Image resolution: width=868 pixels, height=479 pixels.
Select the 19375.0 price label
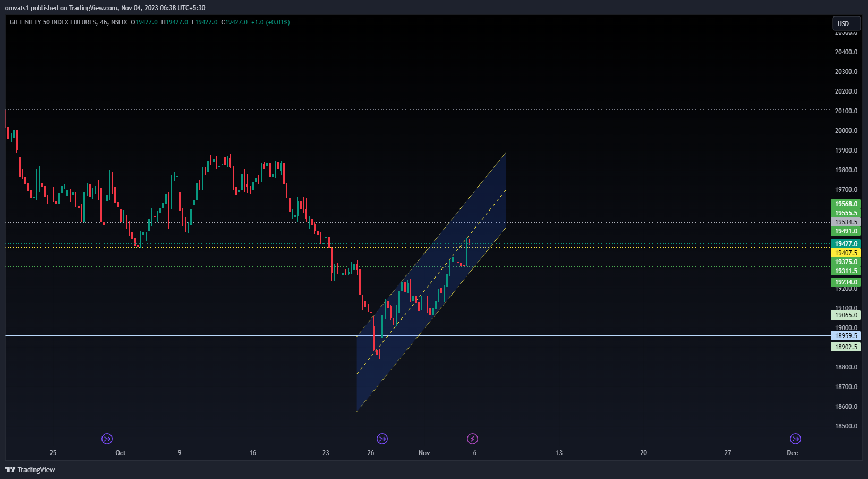(846, 262)
